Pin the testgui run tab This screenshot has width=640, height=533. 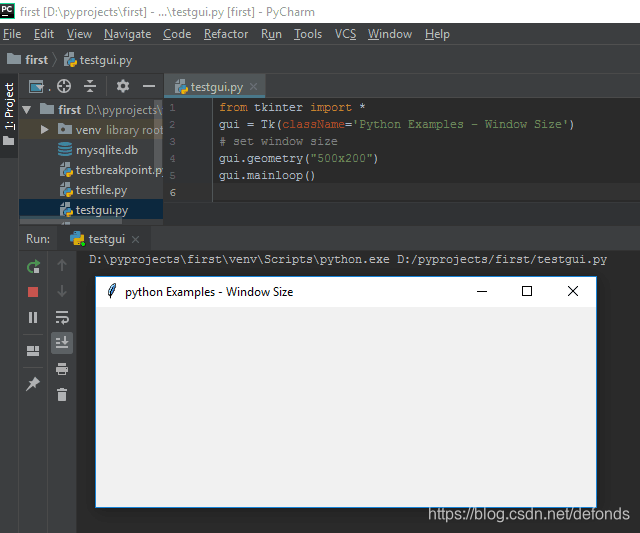(33, 384)
